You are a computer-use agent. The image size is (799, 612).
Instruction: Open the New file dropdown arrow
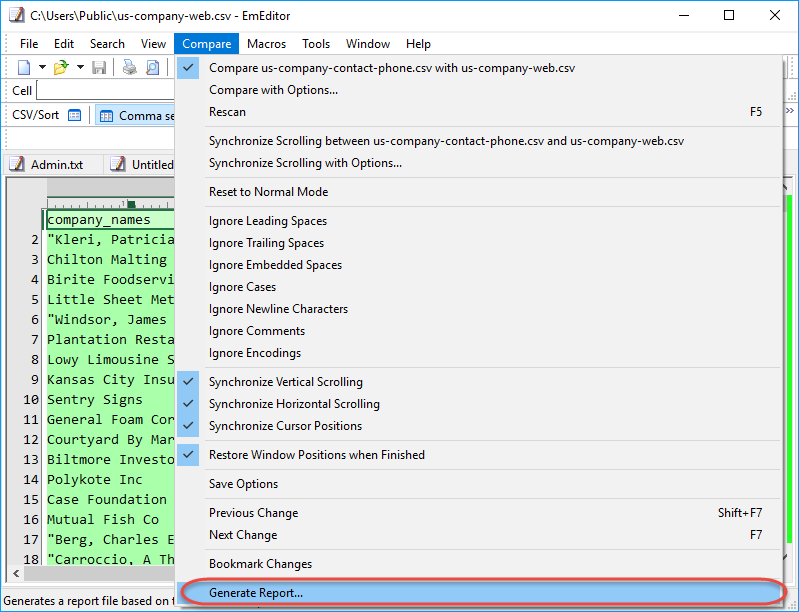[x=42, y=67]
